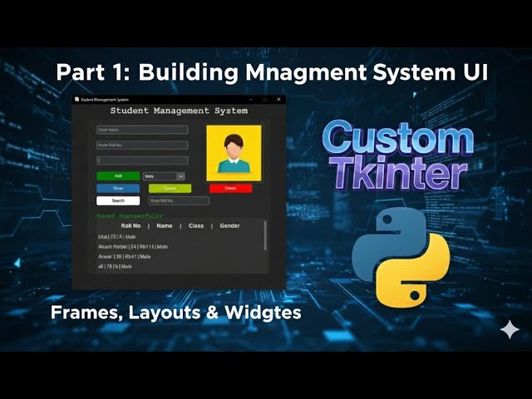532x399 pixels.
Task: Click the blue Show button
Action: point(118,189)
